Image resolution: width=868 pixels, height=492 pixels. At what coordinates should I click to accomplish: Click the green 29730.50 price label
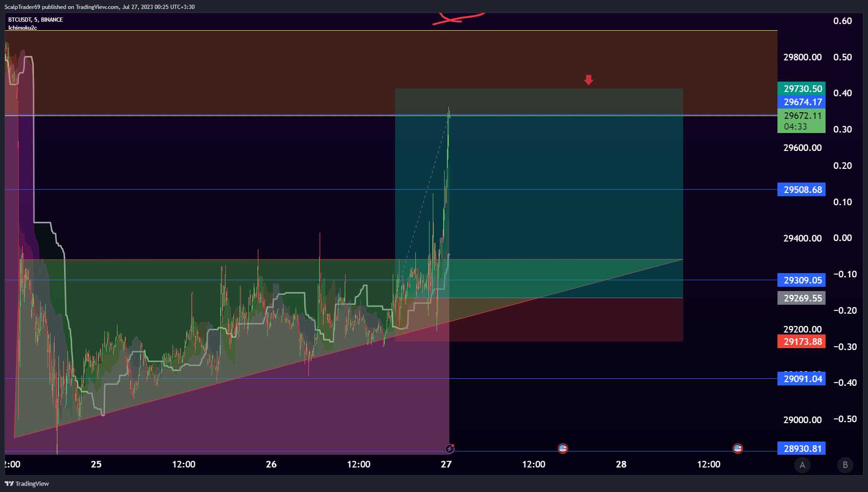[802, 89]
